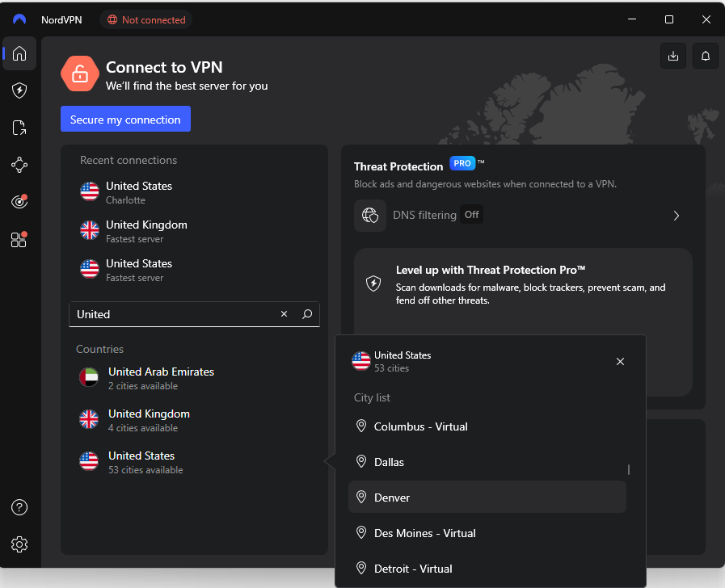Open Threat Protection via the shield icon
Viewport: 725px width, 588px height.
(x=19, y=90)
